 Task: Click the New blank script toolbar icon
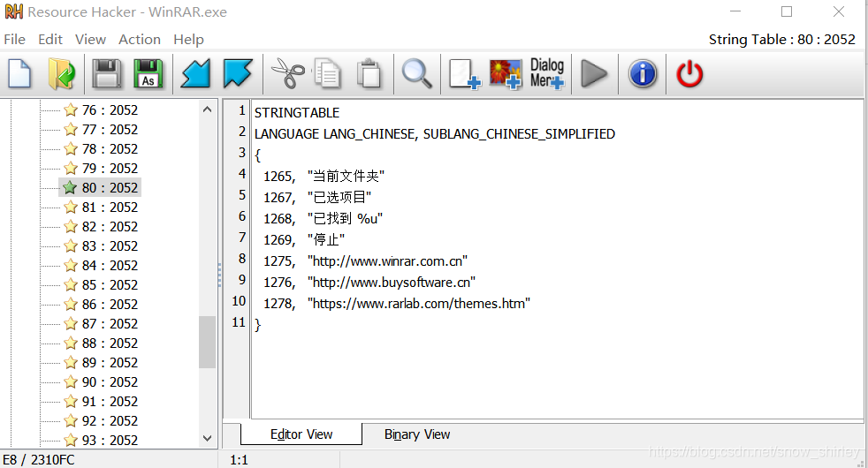[20, 74]
